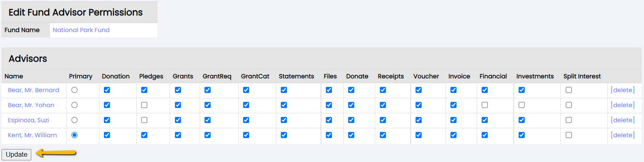Click the Fund Name label
644x162 pixels.
coord(22,30)
